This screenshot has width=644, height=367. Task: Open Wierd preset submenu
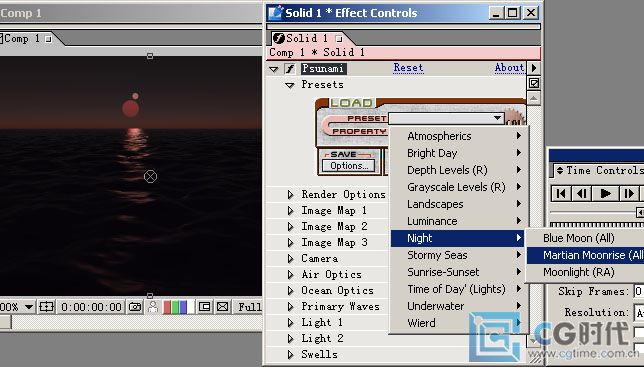[x=457, y=323]
